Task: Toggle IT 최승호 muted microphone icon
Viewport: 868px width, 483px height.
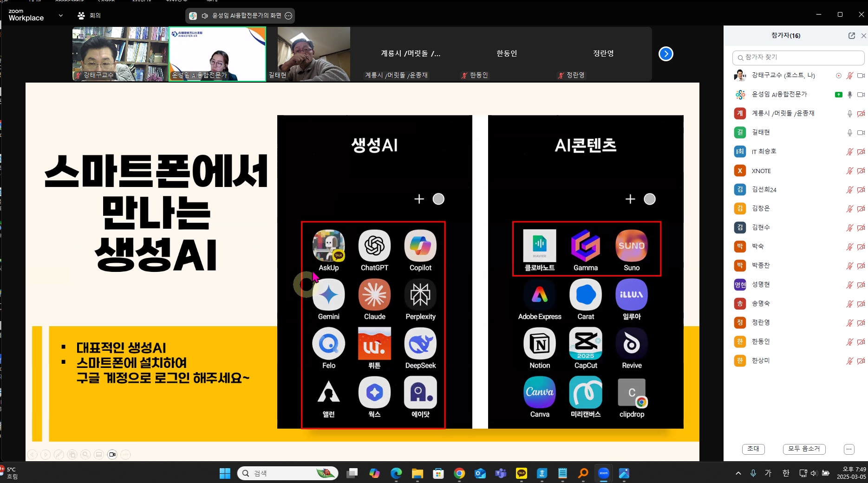Action: coord(850,152)
